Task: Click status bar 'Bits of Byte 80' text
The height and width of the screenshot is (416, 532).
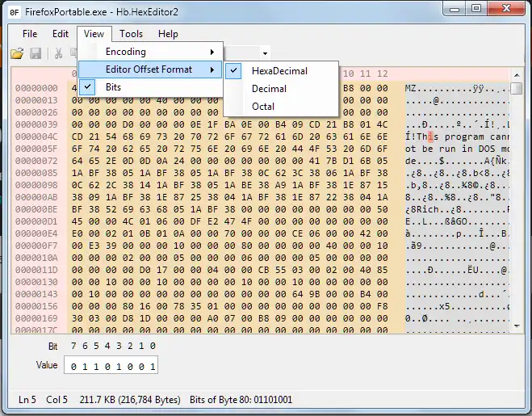Action: [241, 400]
